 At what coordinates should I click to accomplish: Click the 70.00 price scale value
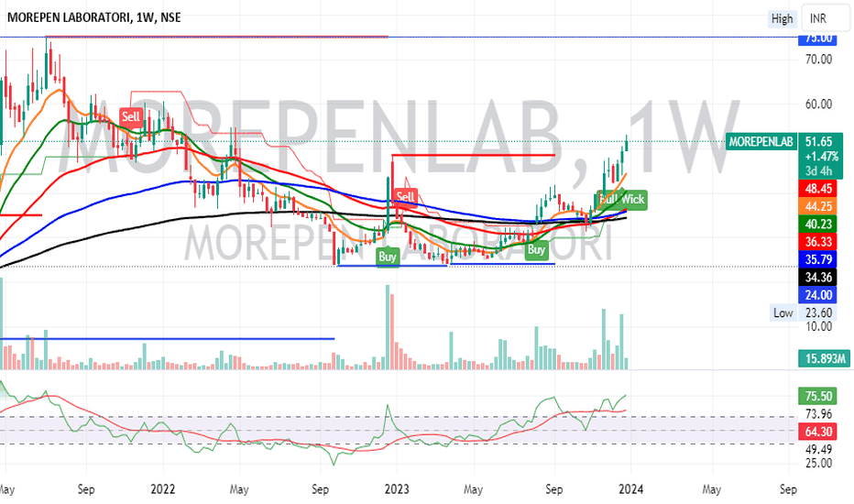point(818,60)
